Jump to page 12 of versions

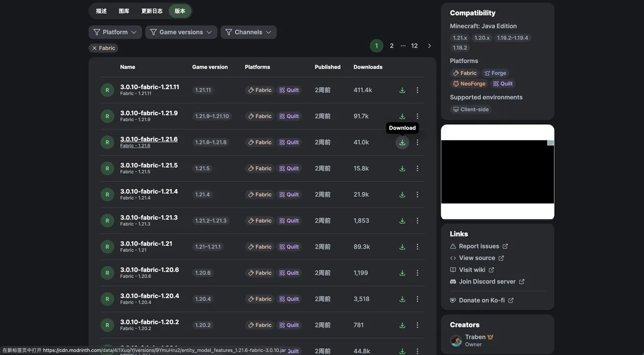[x=414, y=46]
